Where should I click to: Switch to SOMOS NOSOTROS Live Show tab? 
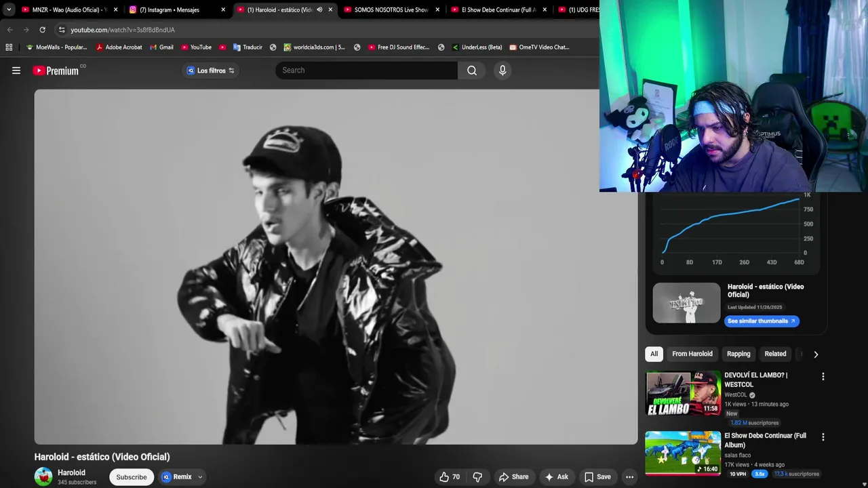click(x=391, y=9)
